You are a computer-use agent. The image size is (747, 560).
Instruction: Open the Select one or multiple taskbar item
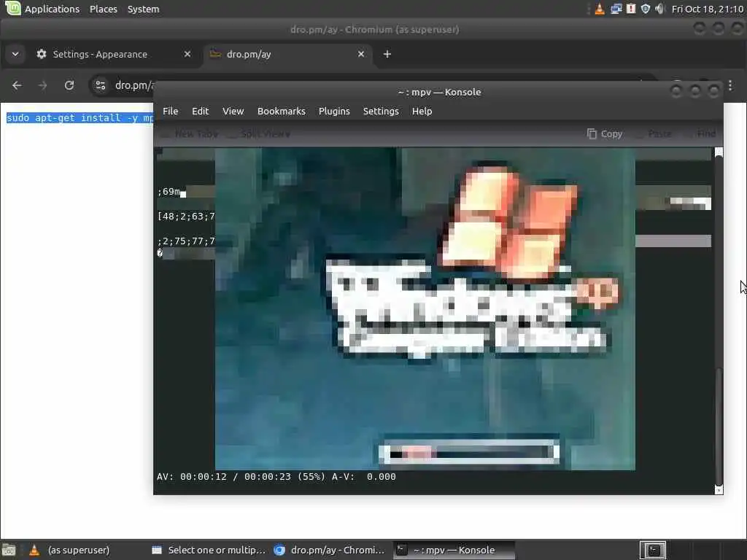pyautogui.click(x=208, y=550)
